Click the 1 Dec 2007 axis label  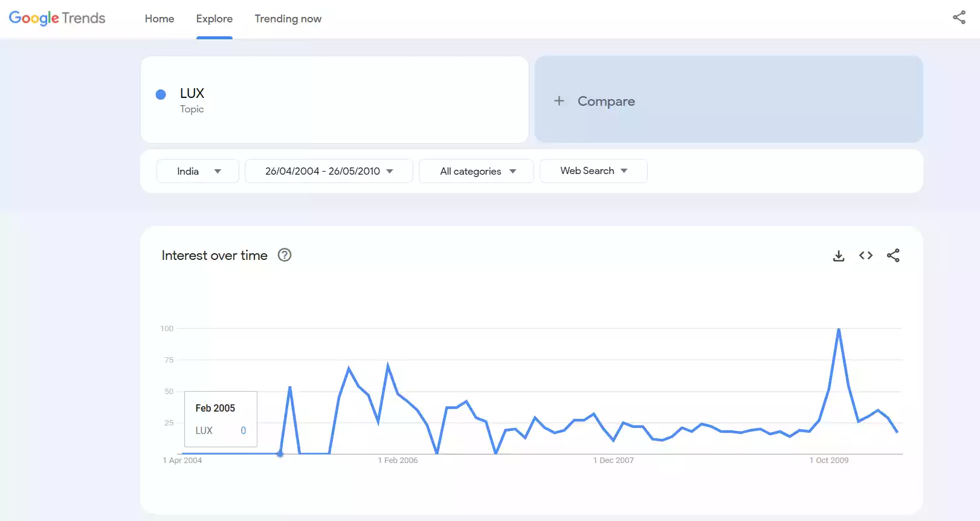[x=613, y=461]
